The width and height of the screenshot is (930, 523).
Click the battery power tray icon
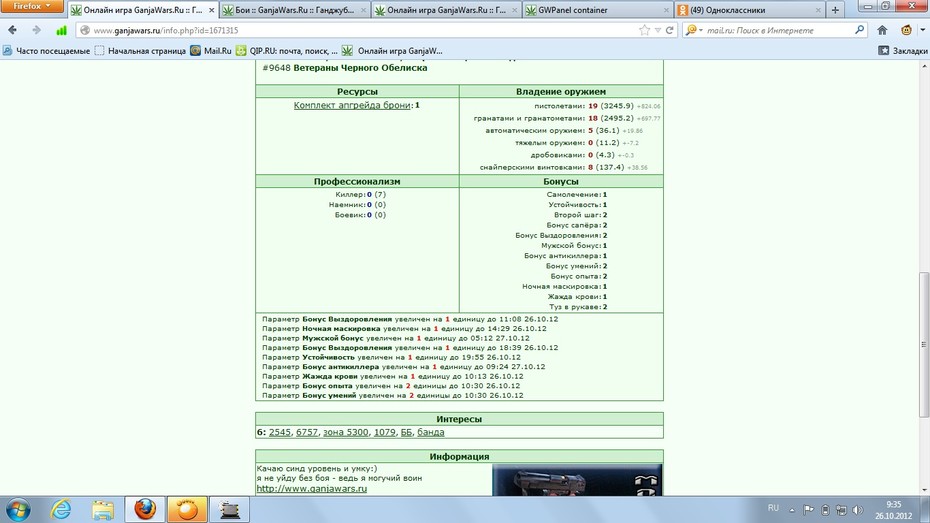coord(825,509)
